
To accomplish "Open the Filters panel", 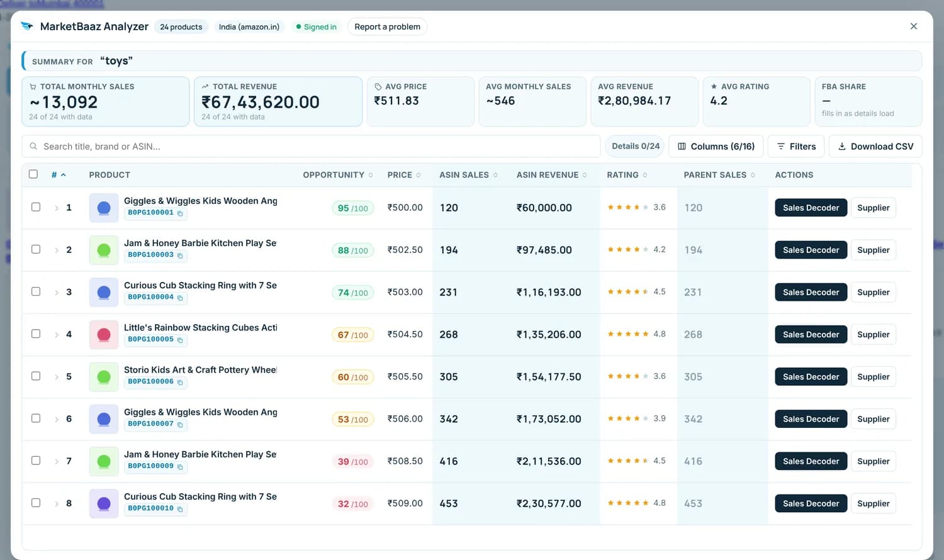I will (x=795, y=146).
